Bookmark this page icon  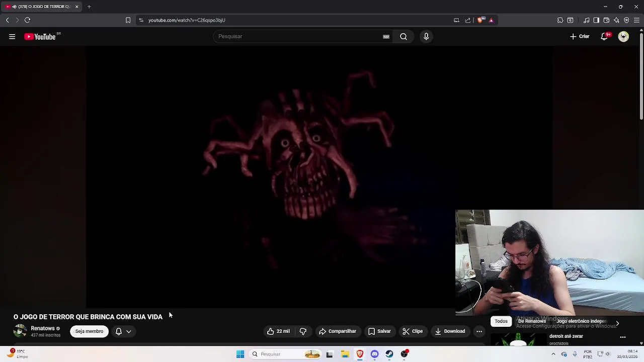(x=128, y=20)
